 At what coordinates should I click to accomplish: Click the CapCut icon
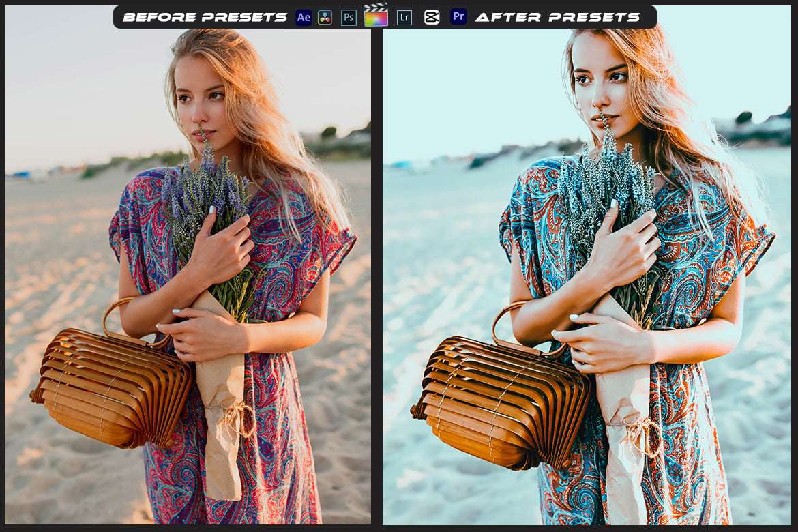point(432,18)
